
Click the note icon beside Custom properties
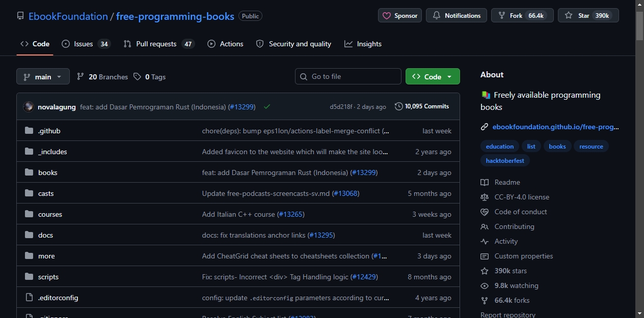[x=485, y=256]
